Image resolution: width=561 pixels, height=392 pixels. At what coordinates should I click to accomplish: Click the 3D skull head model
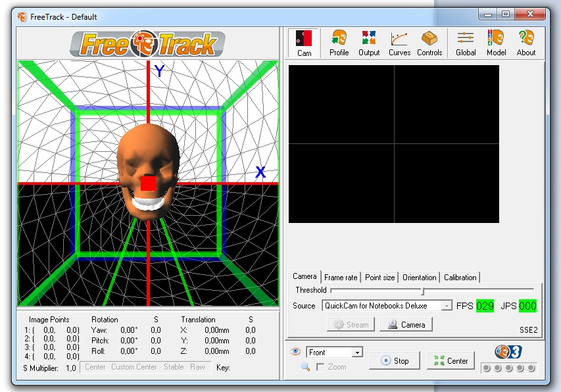148,171
